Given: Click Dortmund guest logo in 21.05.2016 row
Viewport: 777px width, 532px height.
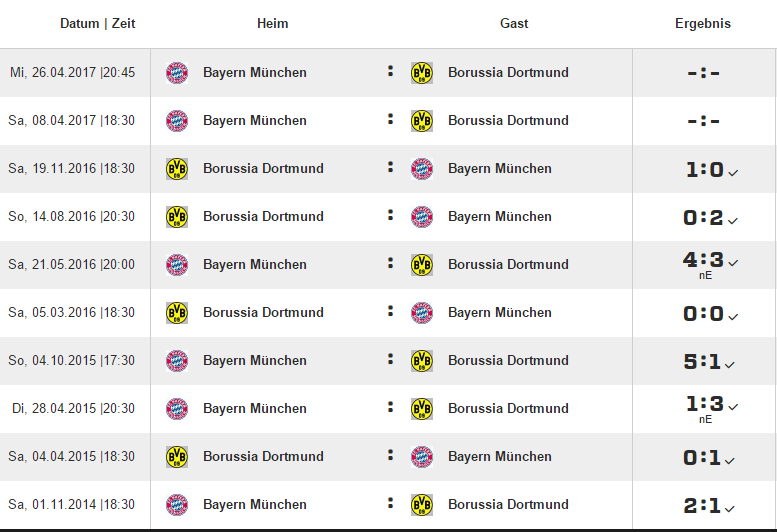Looking at the screenshot, I should coord(422,265).
